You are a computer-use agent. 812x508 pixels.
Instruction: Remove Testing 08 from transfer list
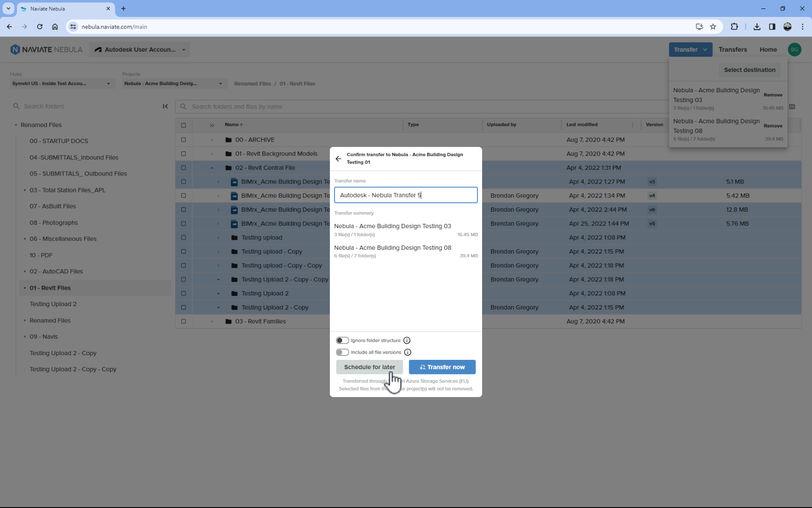(773, 126)
